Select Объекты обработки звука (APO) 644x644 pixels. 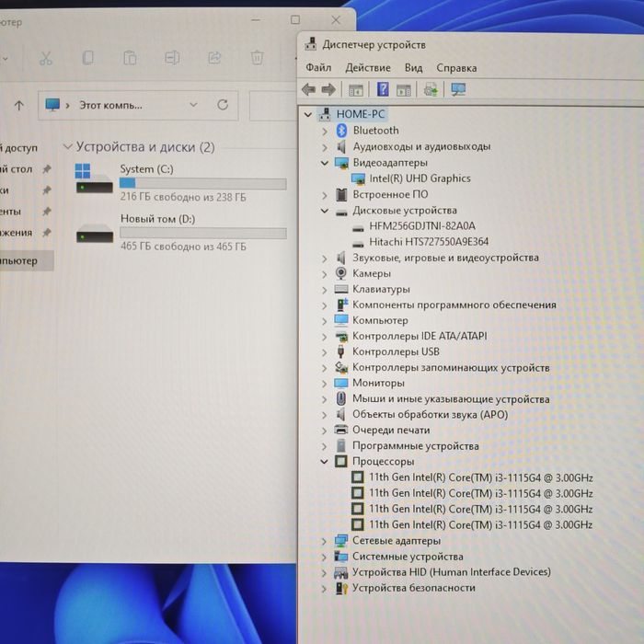click(x=430, y=414)
